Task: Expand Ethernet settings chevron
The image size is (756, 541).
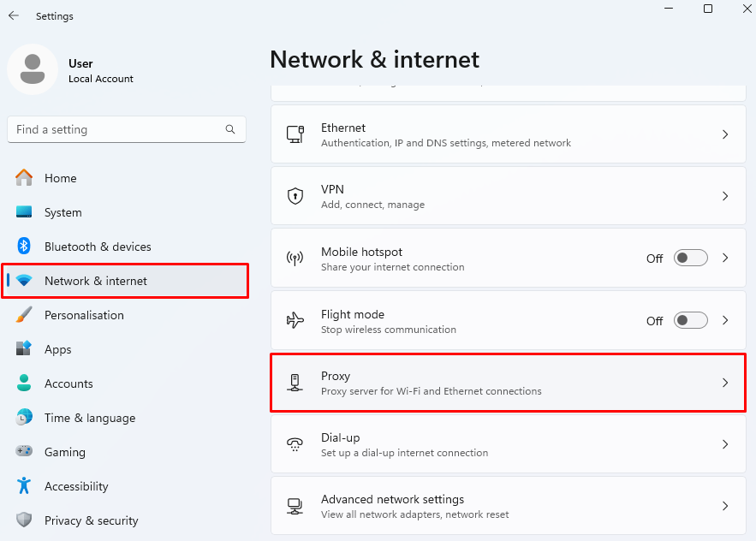Action: (725, 134)
